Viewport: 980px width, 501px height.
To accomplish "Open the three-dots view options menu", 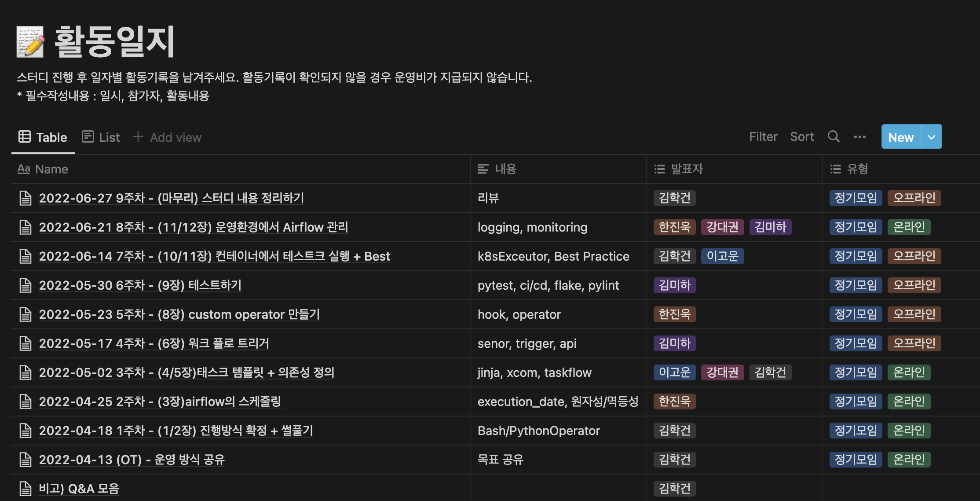I will click(x=859, y=137).
